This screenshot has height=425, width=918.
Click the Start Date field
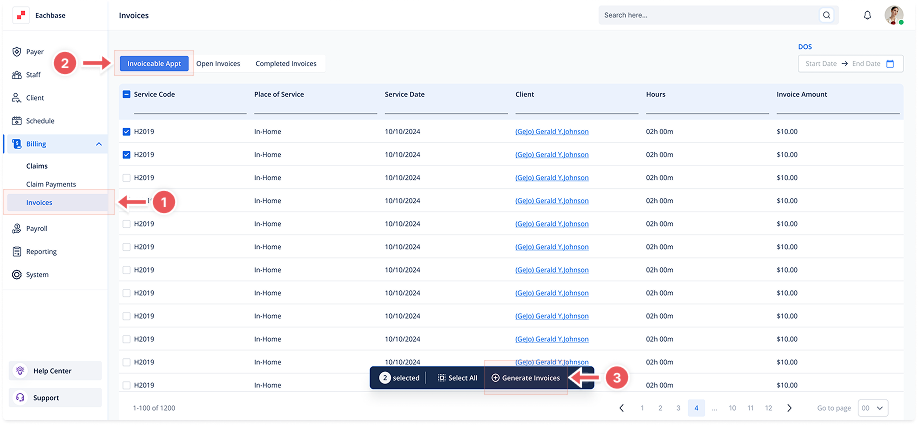821,64
